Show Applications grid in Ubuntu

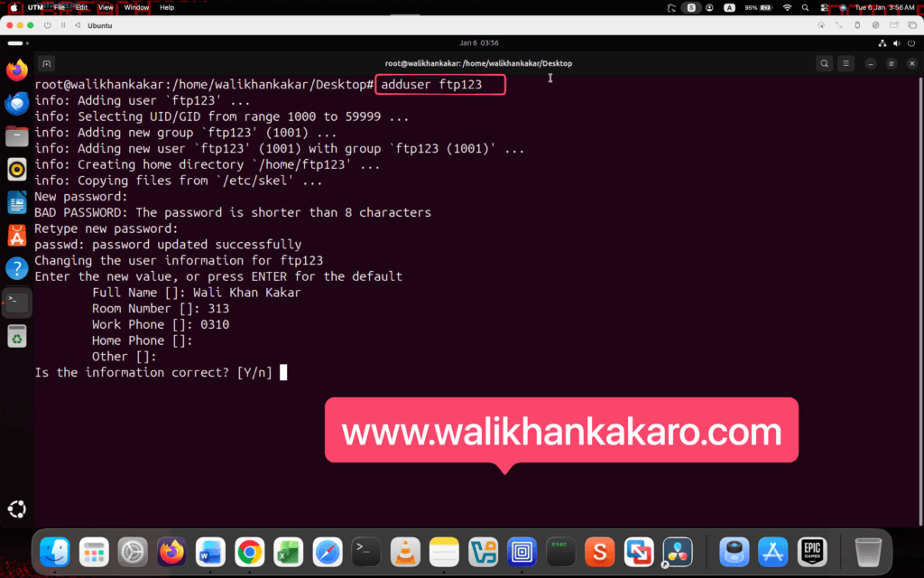(x=16, y=508)
